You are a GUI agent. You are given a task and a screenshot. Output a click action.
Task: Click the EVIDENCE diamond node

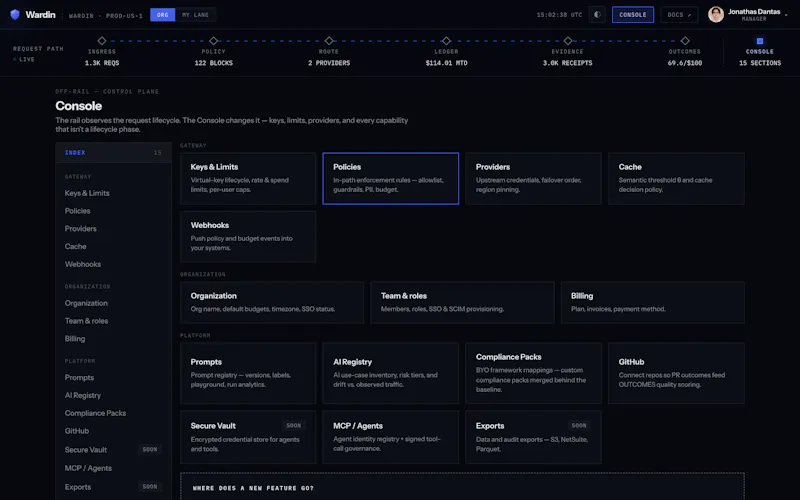point(568,41)
